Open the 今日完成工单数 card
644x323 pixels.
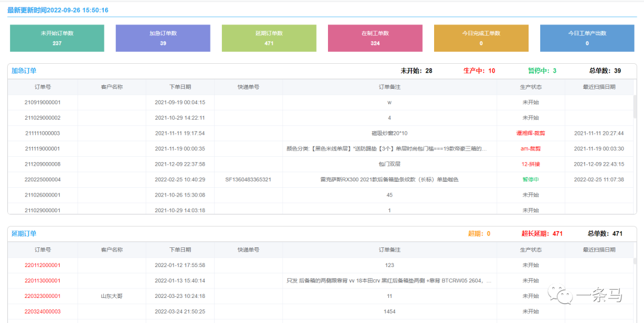tap(481, 38)
